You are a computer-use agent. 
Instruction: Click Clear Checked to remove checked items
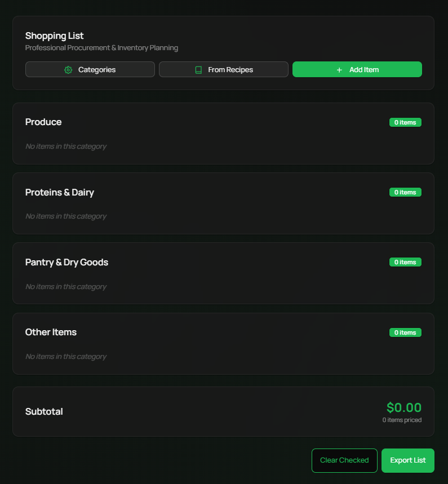(x=344, y=460)
